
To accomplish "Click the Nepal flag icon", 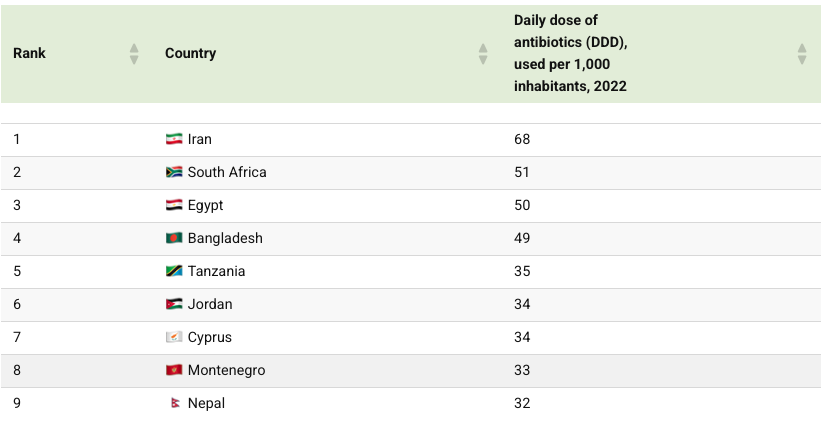I will [175, 403].
